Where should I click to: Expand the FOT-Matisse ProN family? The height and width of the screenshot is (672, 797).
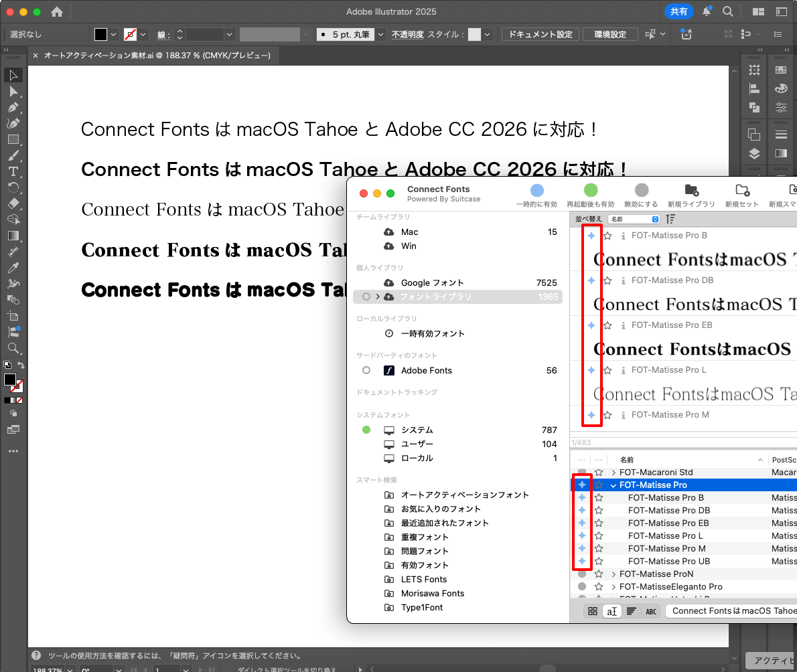[x=613, y=574]
